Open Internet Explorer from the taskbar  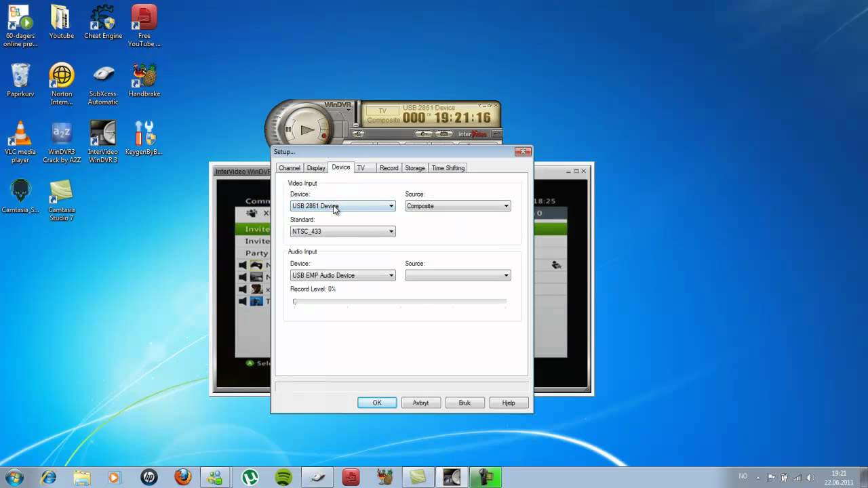pos(48,478)
